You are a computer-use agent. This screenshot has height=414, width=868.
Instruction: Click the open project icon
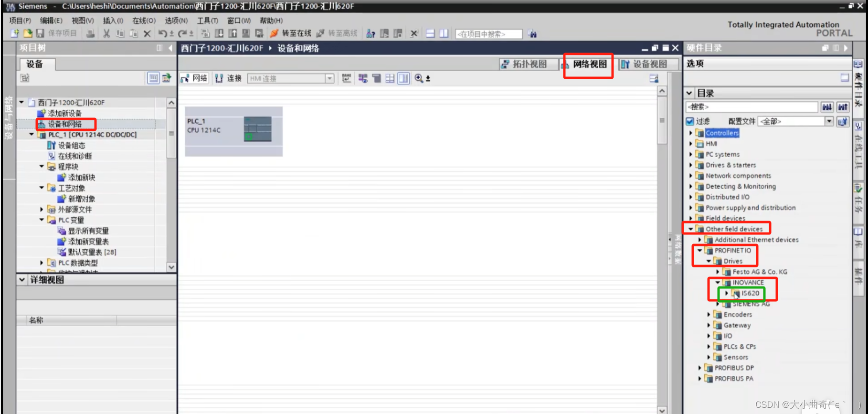28,33
